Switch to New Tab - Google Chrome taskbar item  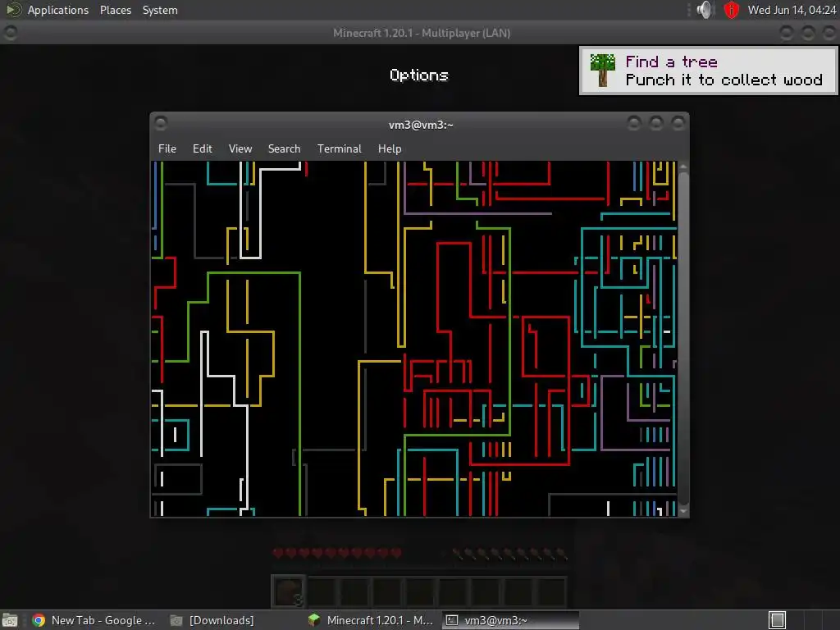94,620
